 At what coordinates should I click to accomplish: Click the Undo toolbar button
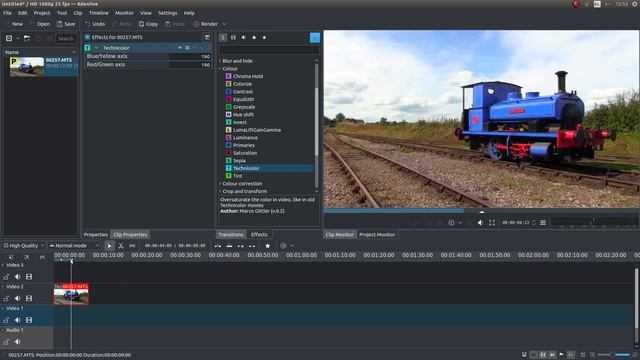point(95,24)
